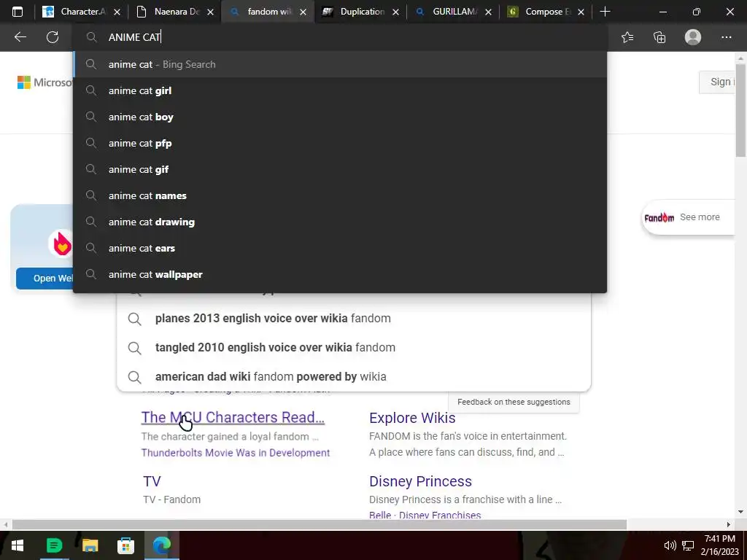Screen dimensions: 747x560
Task: Click 'Feedback on these suggestions'
Action: point(514,402)
